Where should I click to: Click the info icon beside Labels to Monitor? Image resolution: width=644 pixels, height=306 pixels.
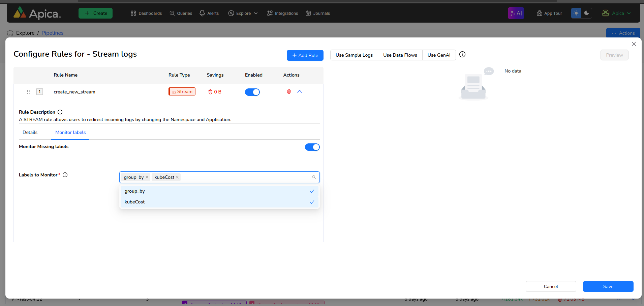pyautogui.click(x=65, y=175)
